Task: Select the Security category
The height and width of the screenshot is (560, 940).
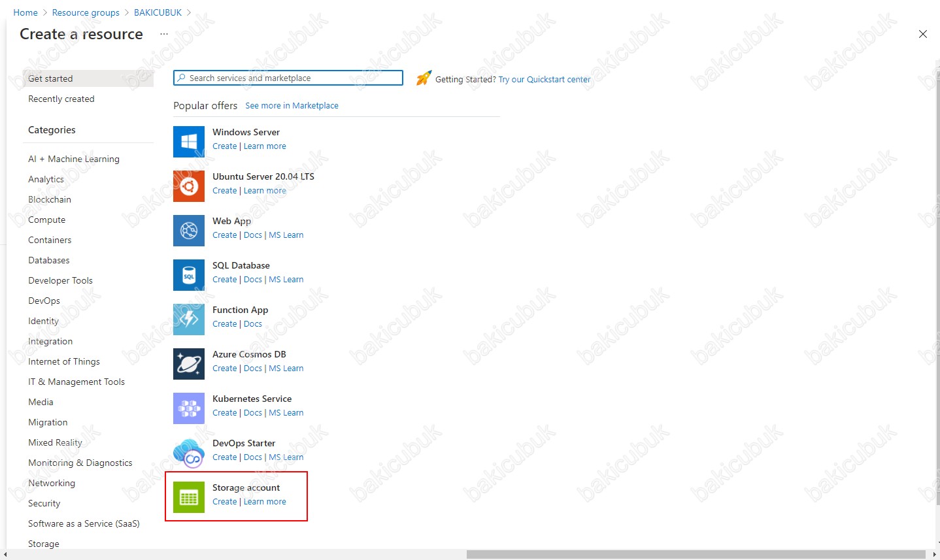Action: tap(44, 503)
